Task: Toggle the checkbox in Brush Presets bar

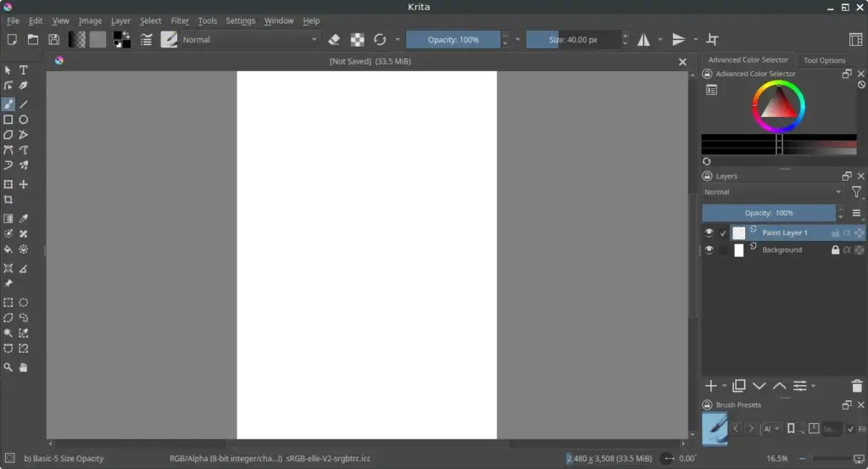Action: (851, 428)
